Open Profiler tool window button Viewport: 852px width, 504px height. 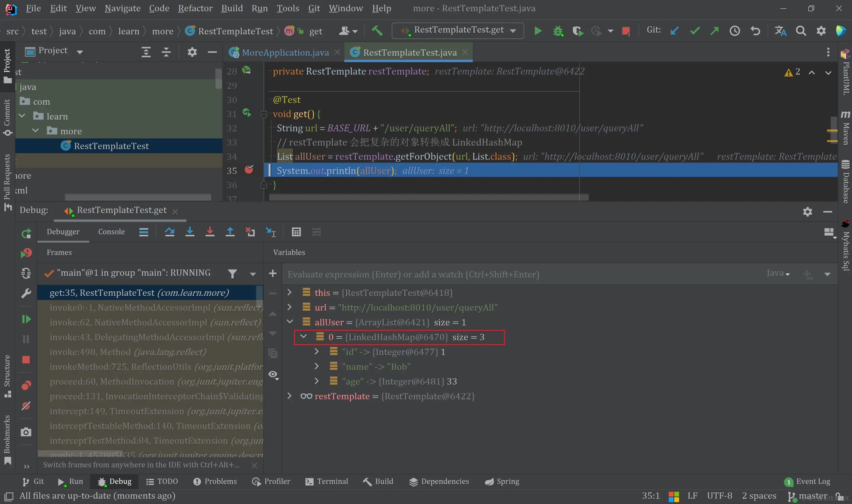coord(271,481)
